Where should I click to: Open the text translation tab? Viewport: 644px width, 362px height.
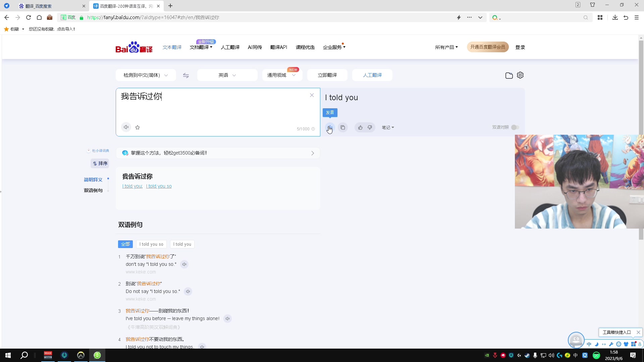coord(172,47)
